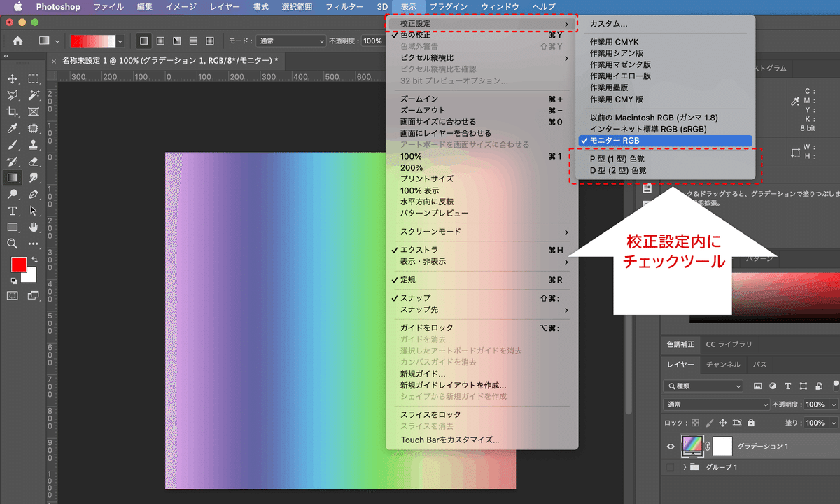This screenshot has width=840, height=504.
Task: Select the Eraser tool
Action: [x=33, y=161]
